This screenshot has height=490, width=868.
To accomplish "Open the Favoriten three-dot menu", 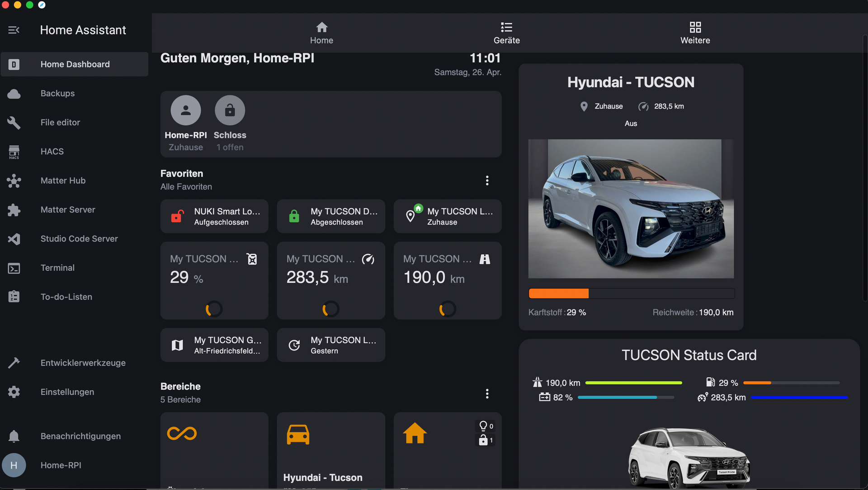I will pyautogui.click(x=487, y=181).
